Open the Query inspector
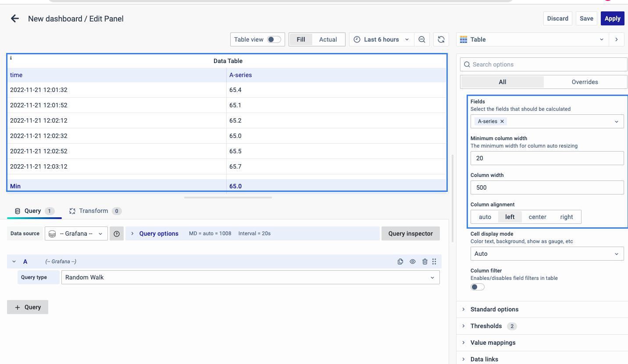Viewport: 628px width, 364px height. [410, 233]
